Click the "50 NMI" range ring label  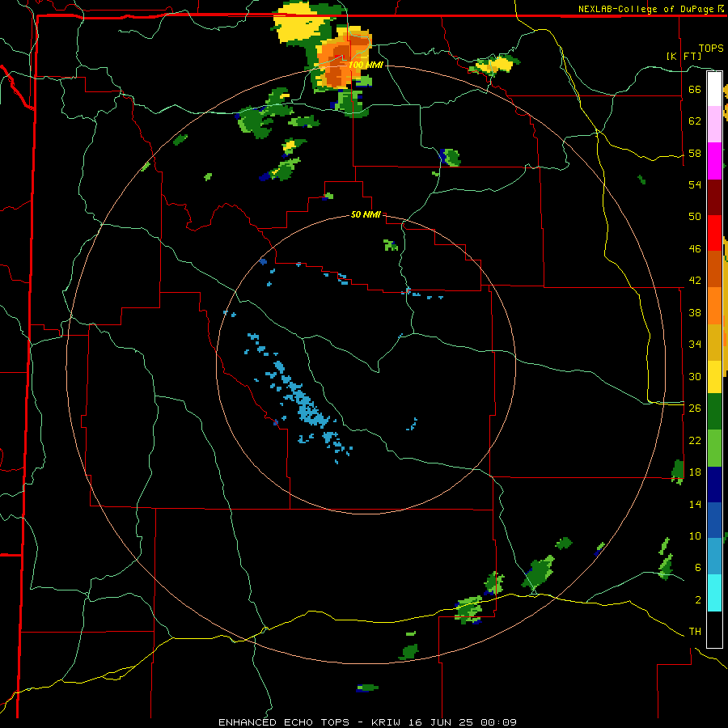(366, 214)
